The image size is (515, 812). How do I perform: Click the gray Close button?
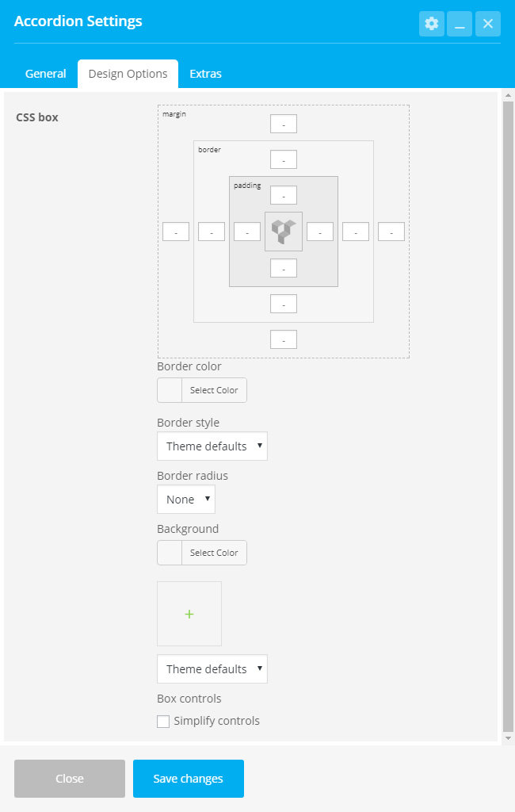click(70, 779)
